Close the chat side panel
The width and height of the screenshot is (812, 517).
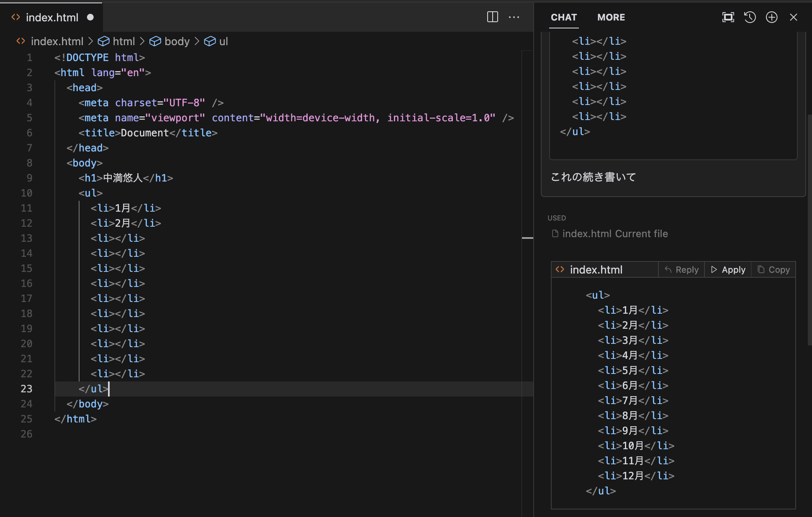793,17
